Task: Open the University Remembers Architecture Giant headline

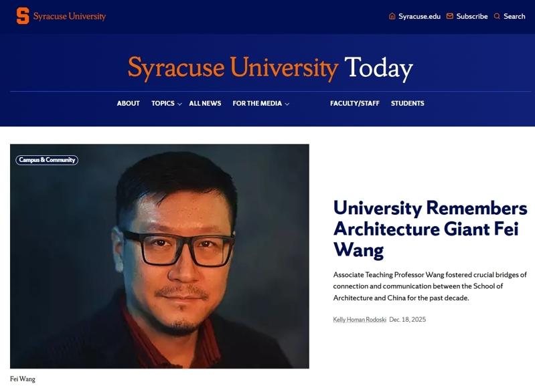Action: click(x=430, y=228)
